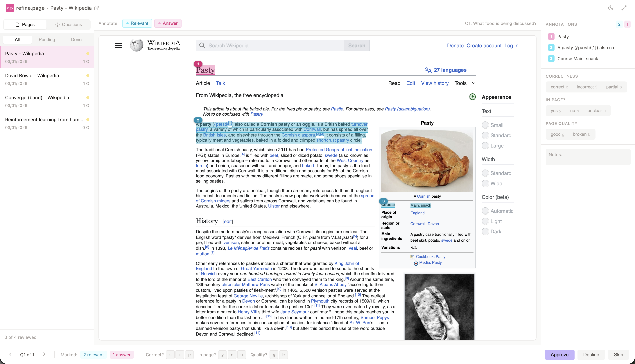
Task: Approve the current annotation
Action: click(x=559, y=354)
